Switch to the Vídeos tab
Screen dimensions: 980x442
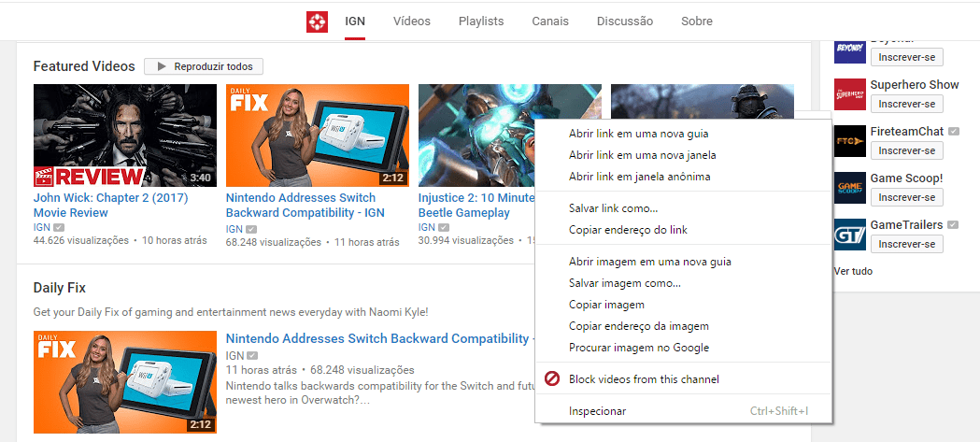pos(412,21)
